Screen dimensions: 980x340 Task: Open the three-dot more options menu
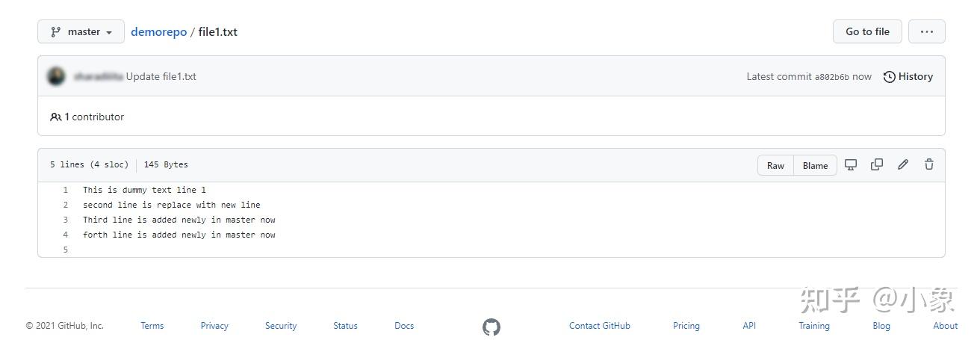(x=927, y=32)
